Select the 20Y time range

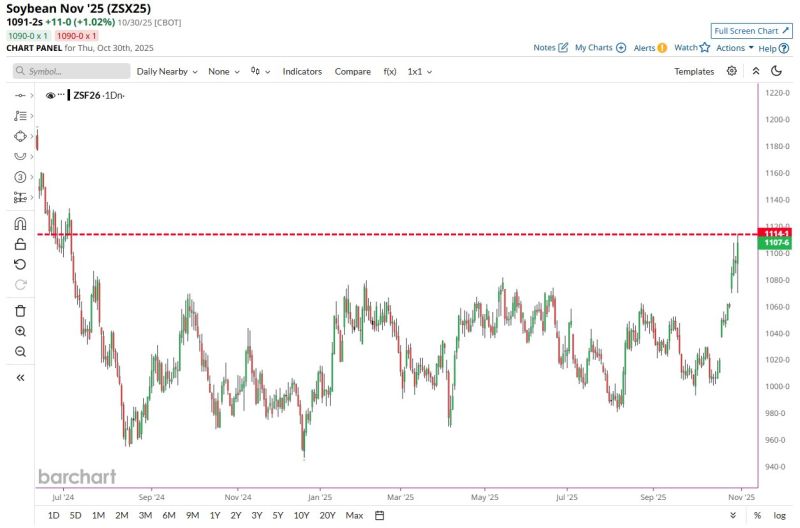point(327,515)
